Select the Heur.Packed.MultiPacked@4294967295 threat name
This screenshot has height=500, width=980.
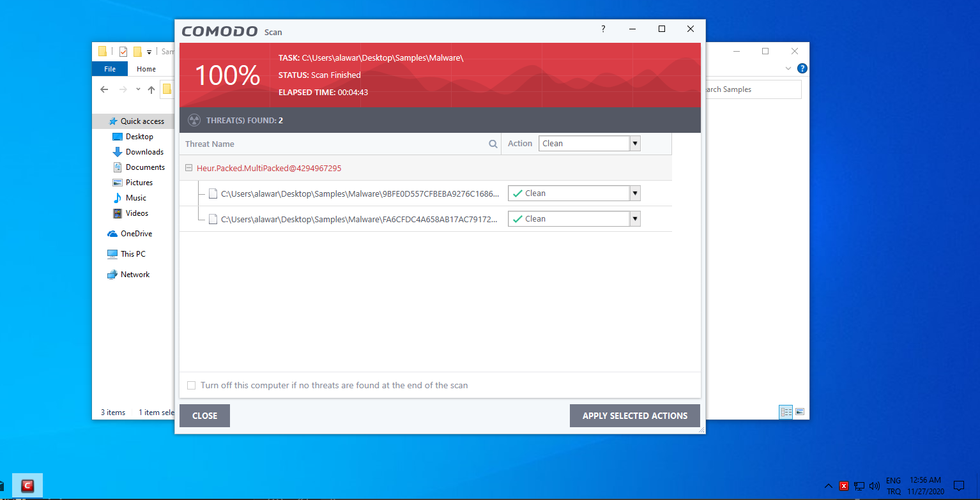click(269, 169)
